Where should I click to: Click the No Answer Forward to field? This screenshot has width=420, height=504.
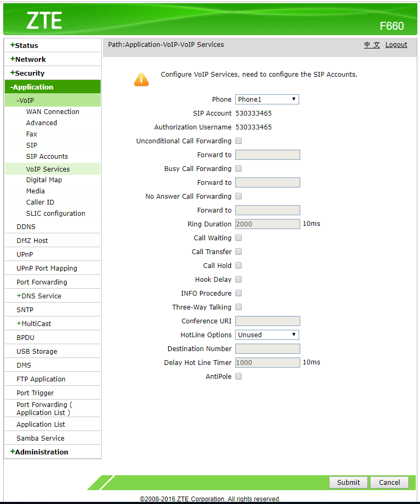[x=267, y=210]
